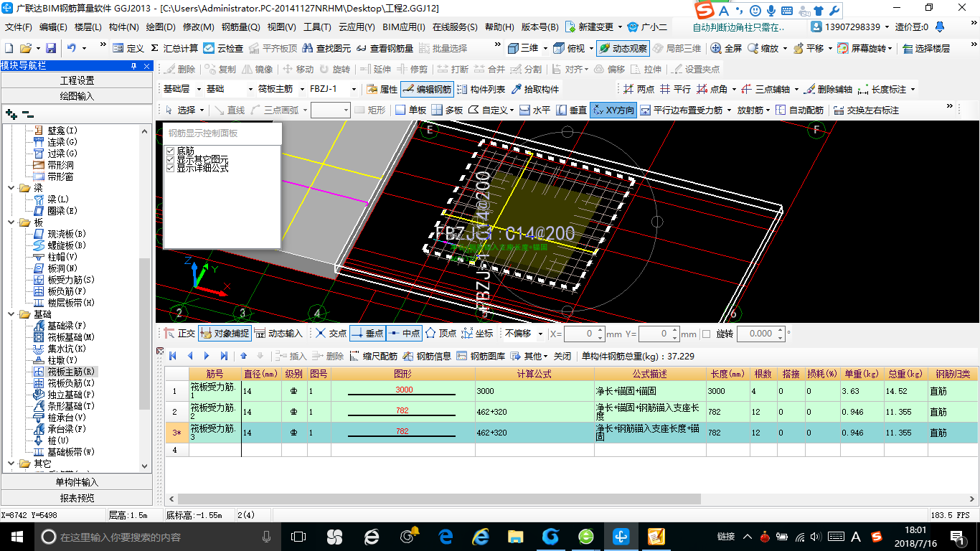Open 放射筋 dropdown arrow
This screenshot has width=980, height=551.
[x=768, y=110]
